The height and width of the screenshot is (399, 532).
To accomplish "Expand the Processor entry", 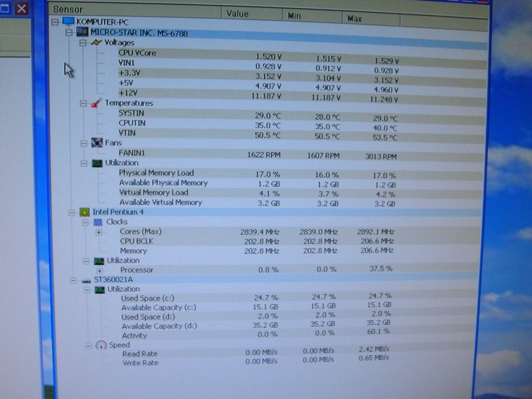I will [99, 271].
